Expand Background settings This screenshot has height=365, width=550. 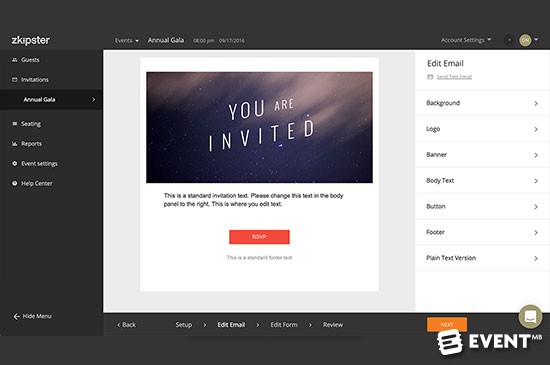coord(482,103)
